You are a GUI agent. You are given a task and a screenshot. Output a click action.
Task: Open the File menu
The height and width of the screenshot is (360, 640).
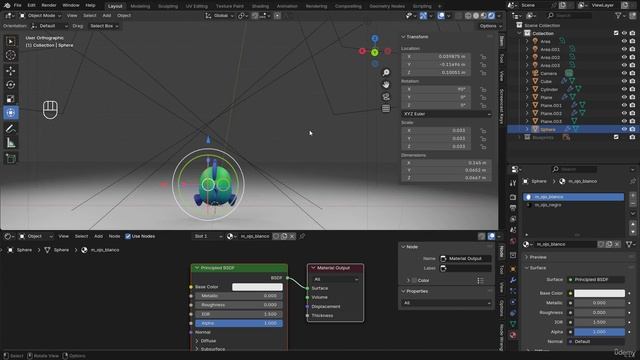(x=18, y=5)
